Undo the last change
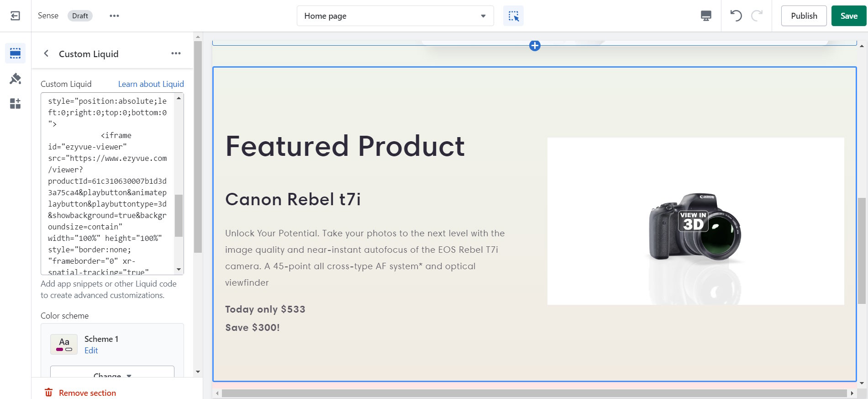 736,16
